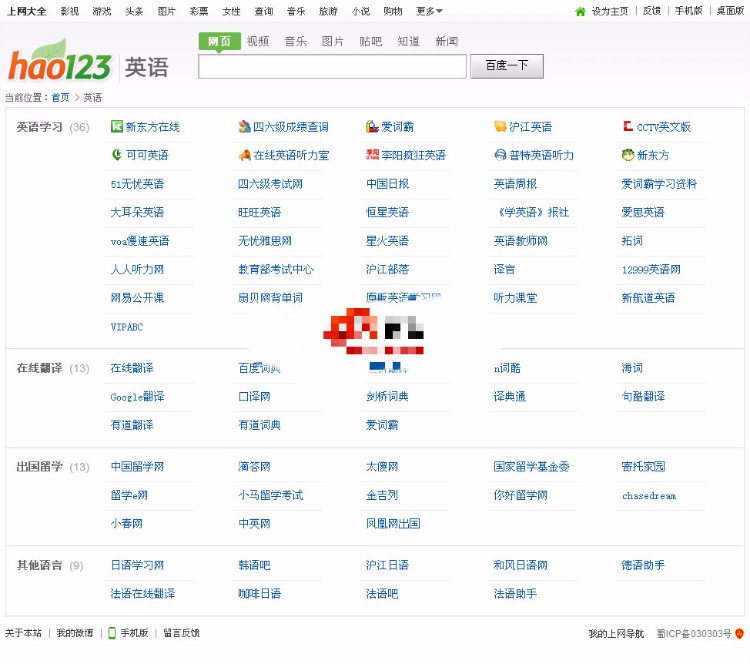Open the 句酷翻译 link
Image resolution: width=750 pixels, height=664 pixels.
643,397
